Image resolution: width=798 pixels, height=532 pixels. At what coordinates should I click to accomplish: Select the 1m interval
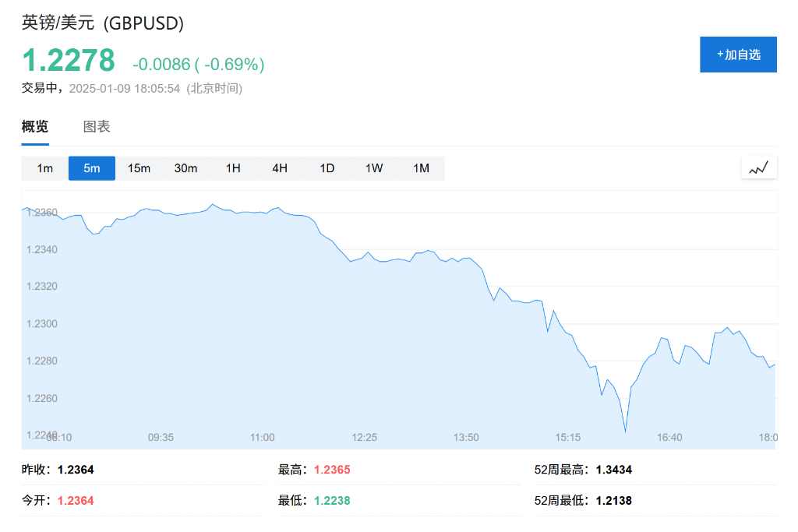45,168
